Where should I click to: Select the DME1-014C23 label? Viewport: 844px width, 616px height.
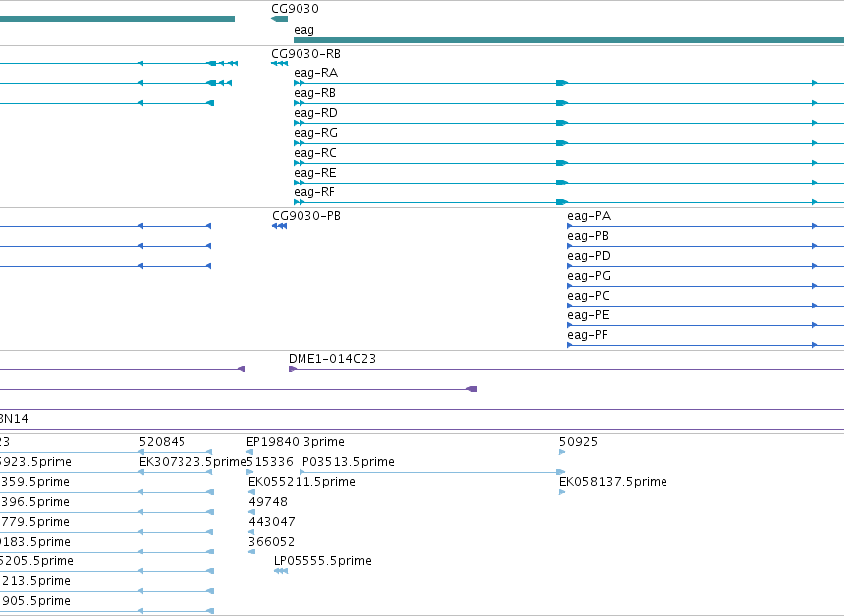click(332, 359)
